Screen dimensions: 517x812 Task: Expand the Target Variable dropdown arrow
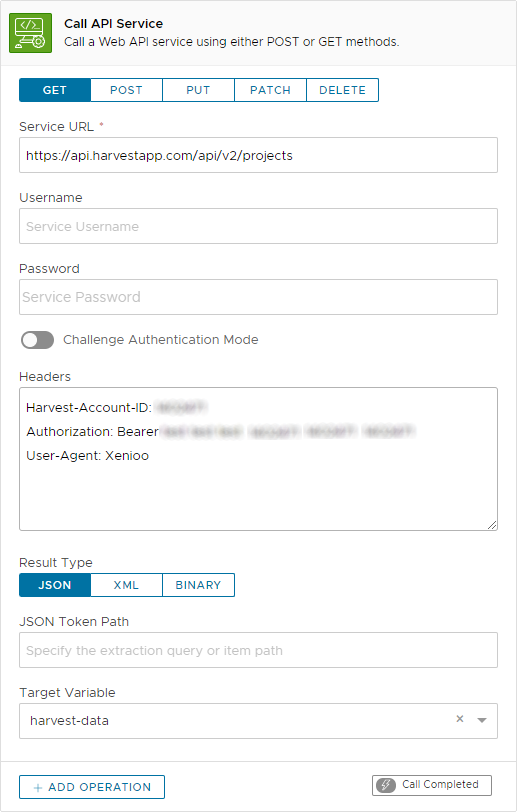point(482,720)
